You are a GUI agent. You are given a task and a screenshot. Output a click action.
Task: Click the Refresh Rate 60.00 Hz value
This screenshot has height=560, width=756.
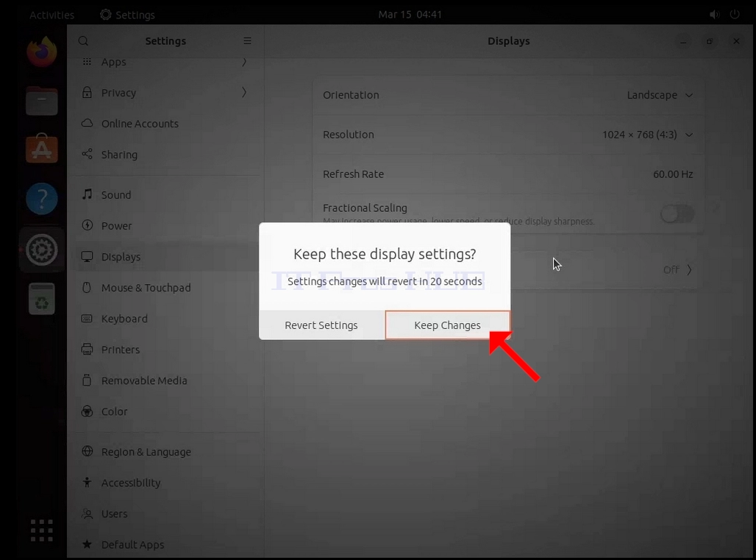(673, 174)
